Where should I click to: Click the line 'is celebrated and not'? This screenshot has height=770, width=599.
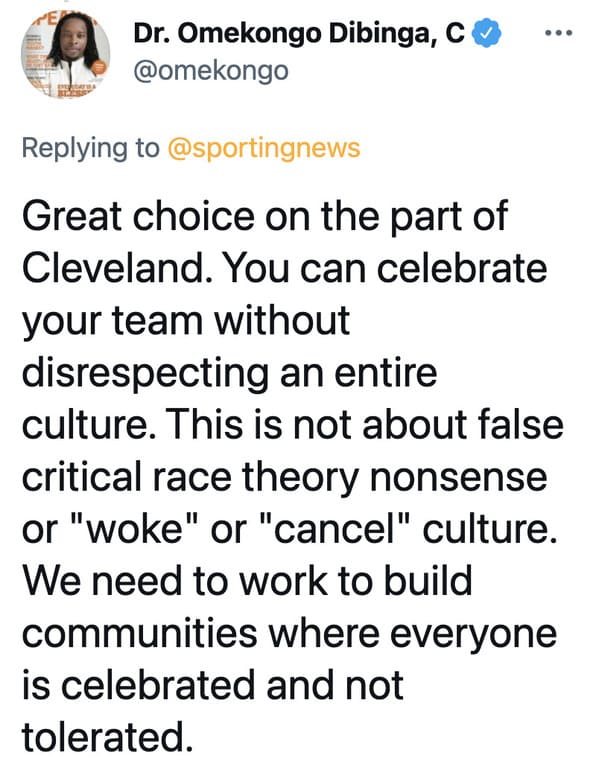tap(213, 685)
